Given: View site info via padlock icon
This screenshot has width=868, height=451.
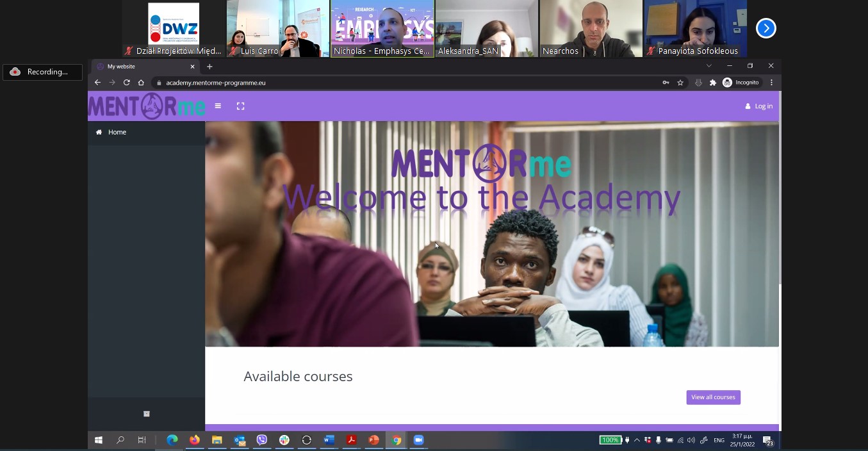Looking at the screenshot, I should click(x=159, y=83).
